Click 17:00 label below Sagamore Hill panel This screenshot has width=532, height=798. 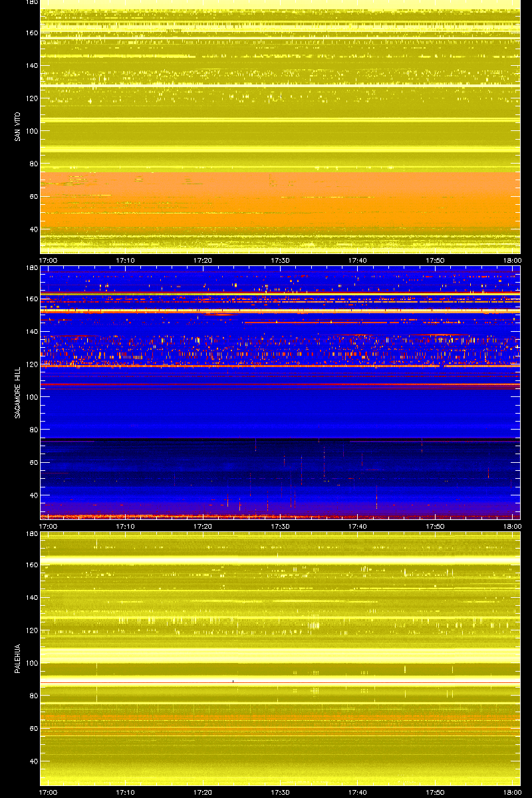click(48, 526)
